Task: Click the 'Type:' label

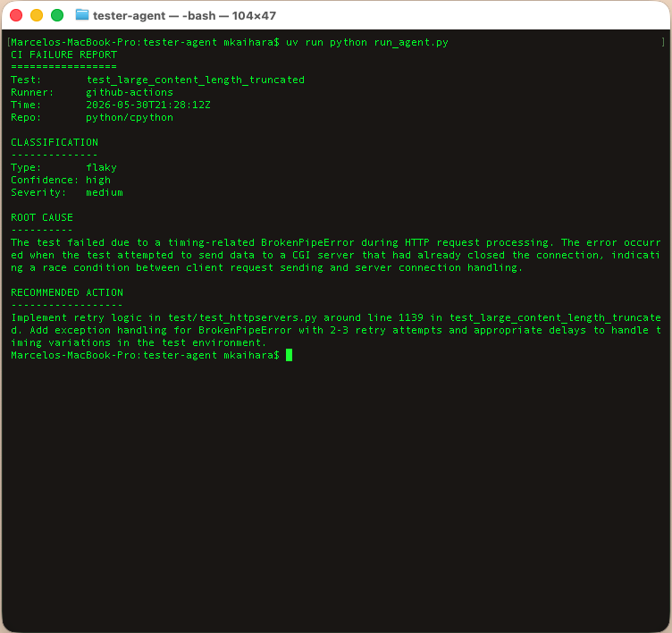Action: click(26, 168)
